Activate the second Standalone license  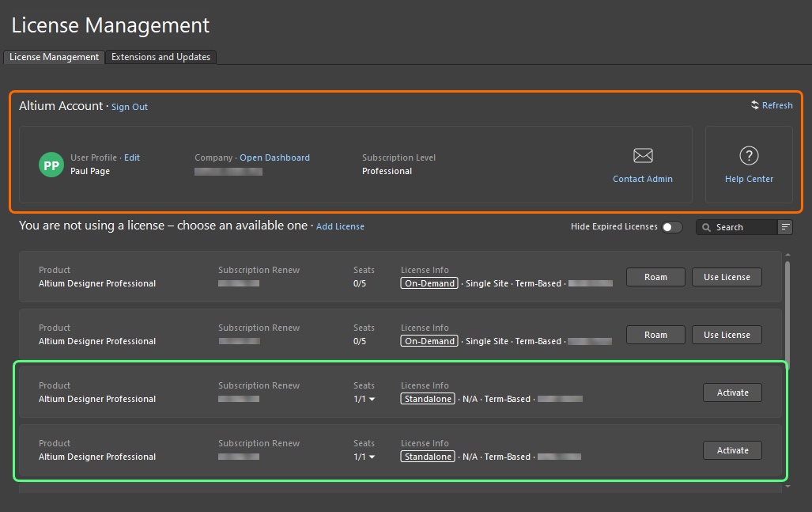[x=732, y=450]
